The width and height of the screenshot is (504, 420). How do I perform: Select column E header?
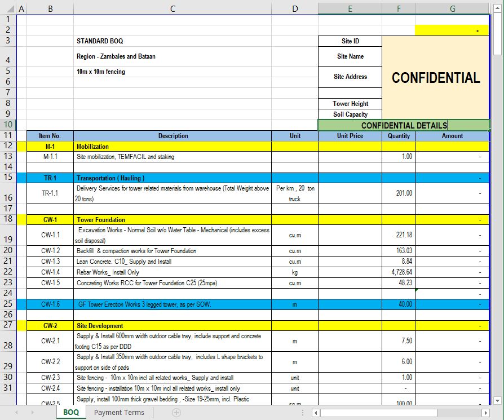(350, 8)
